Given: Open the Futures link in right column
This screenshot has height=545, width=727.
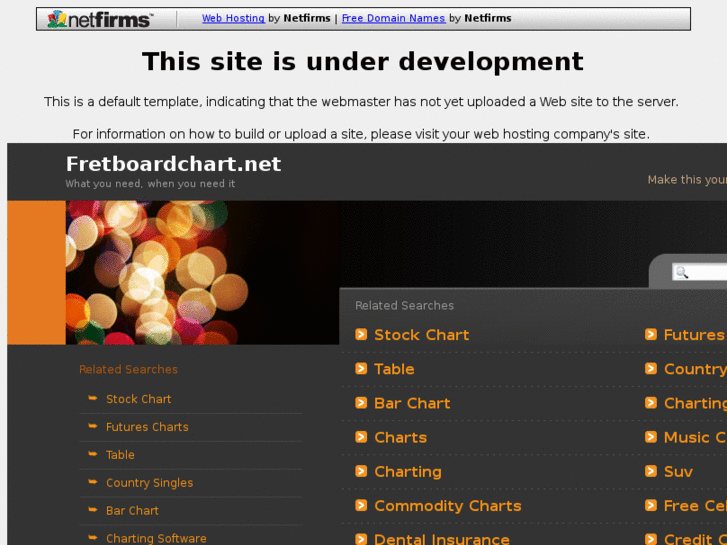Looking at the screenshot, I should (695, 335).
